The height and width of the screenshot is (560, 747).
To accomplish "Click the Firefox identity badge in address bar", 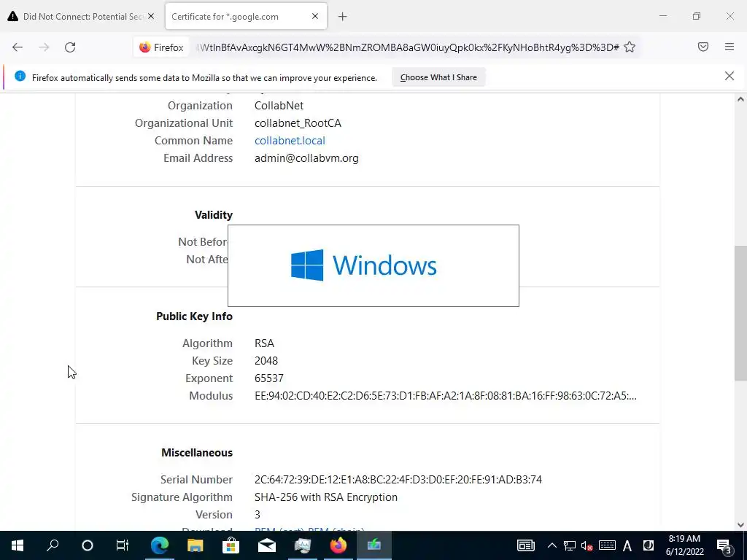I will click(161, 47).
